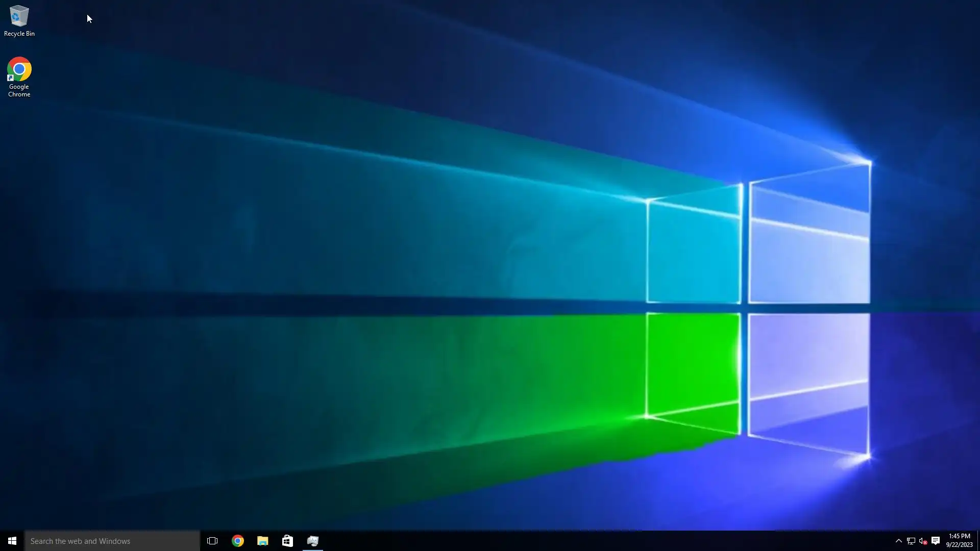Expand the hidden system tray icons chevron
The height and width of the screenshot is (551, 980).
(x=898, y=541)
